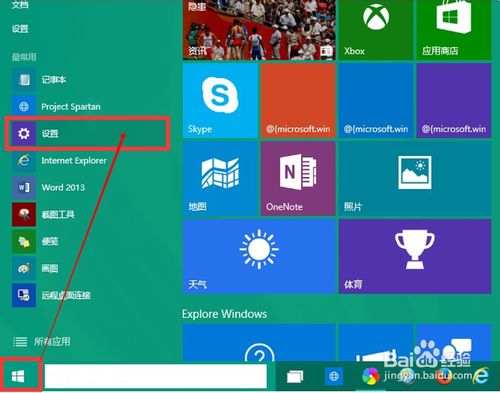This screenshot has width=500, height=393.
Task: Open Task View on the taskbar
Action: pyautogui.click(x=295, y=377)
